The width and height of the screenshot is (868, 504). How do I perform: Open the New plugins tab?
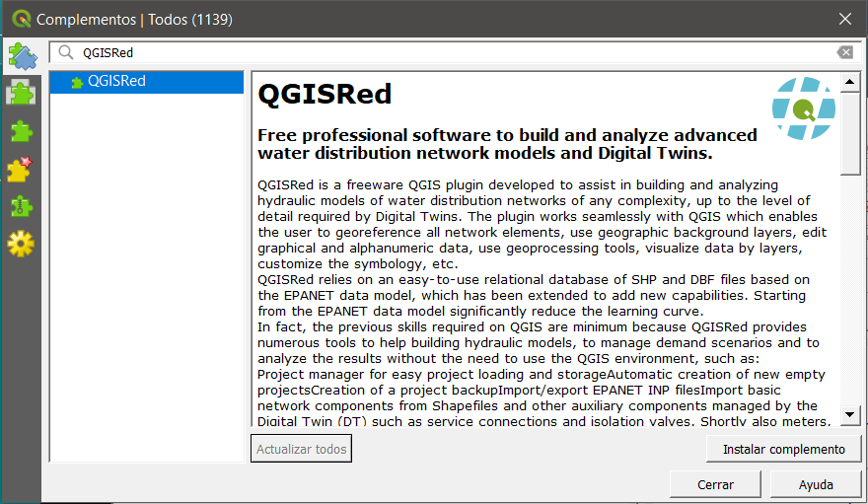click(x=21, y=170)
